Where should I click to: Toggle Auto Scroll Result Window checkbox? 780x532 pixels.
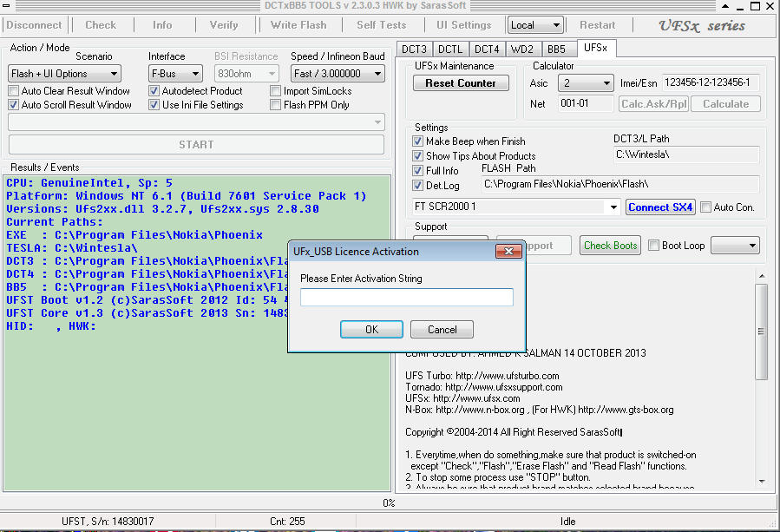click(x=13, y=105)
